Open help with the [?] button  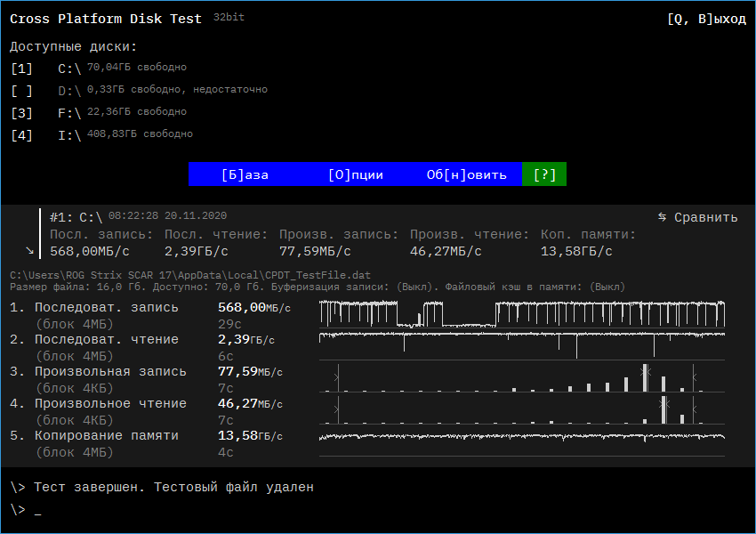(x=544, y=174)
